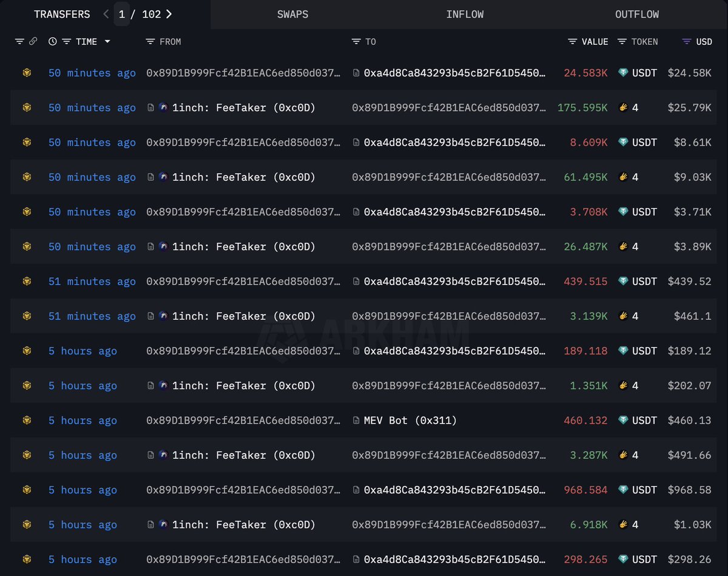
Task: Click contract document icon in $491.66 row FROM
Action: pos(150,455)
